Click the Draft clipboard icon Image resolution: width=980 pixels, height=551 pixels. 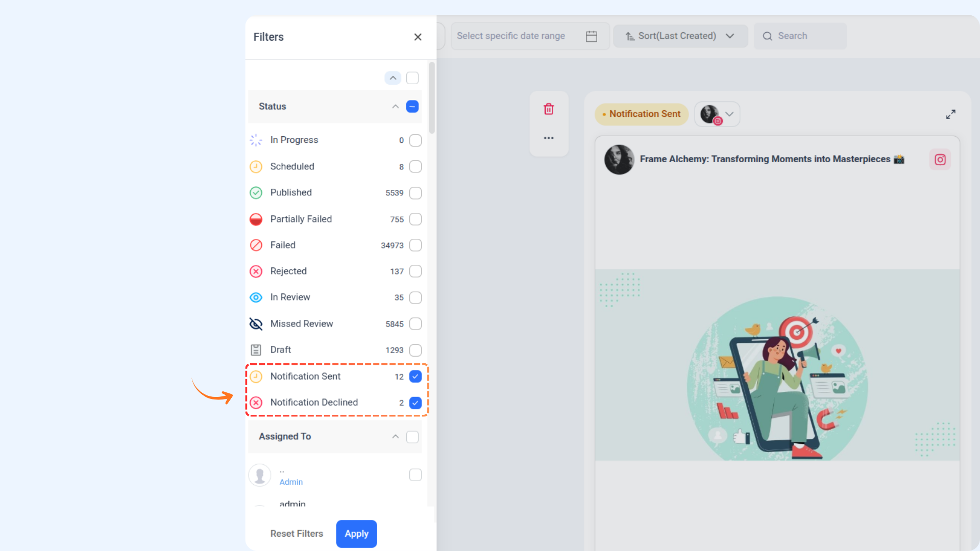click(x=256, y=350)
